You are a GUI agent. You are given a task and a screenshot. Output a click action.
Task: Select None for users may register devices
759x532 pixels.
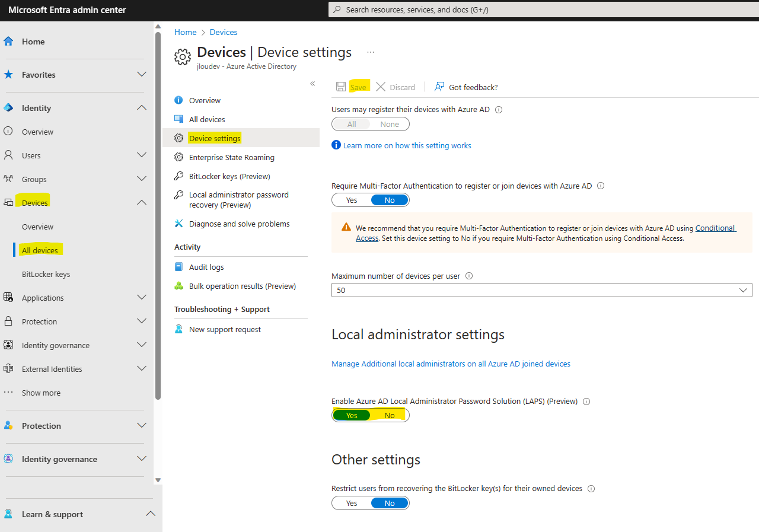390,124
